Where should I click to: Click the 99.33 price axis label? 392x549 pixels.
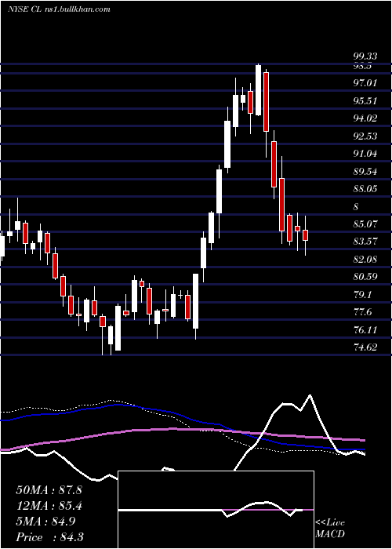365,56
